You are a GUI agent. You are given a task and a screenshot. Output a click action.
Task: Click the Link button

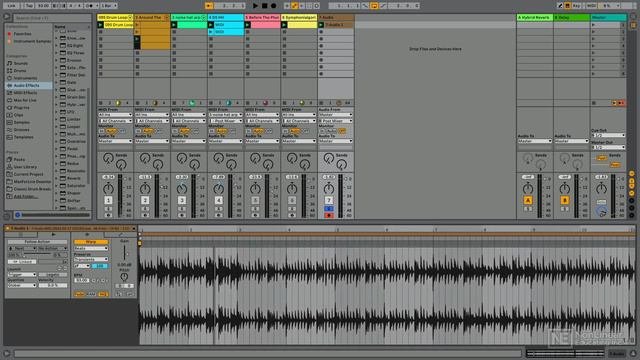pos(11,6)
